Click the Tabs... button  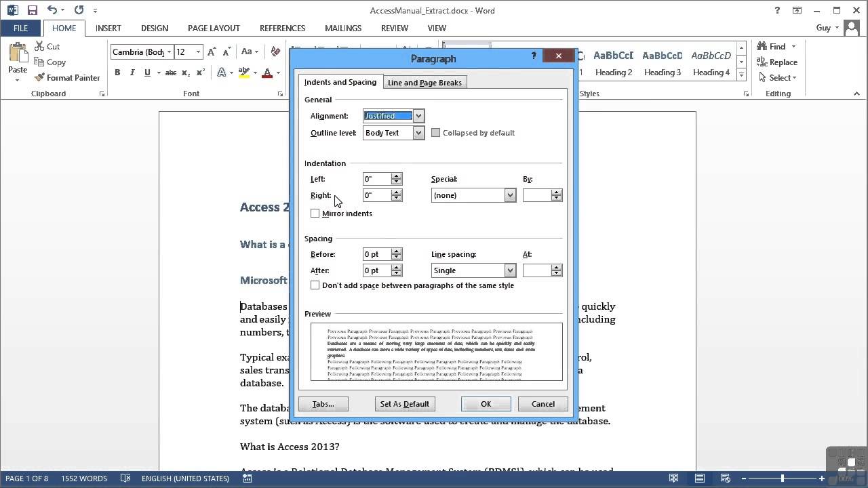click(323, 404)
